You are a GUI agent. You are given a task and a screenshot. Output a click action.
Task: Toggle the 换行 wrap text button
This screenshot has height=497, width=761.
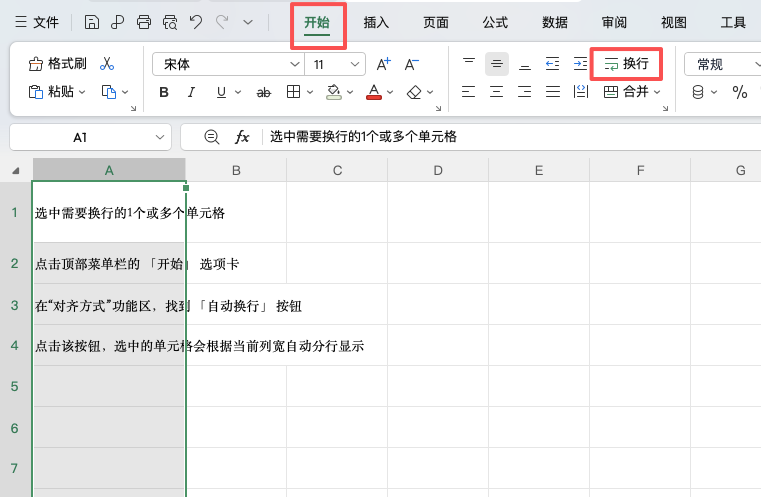[x=626, y=64]
